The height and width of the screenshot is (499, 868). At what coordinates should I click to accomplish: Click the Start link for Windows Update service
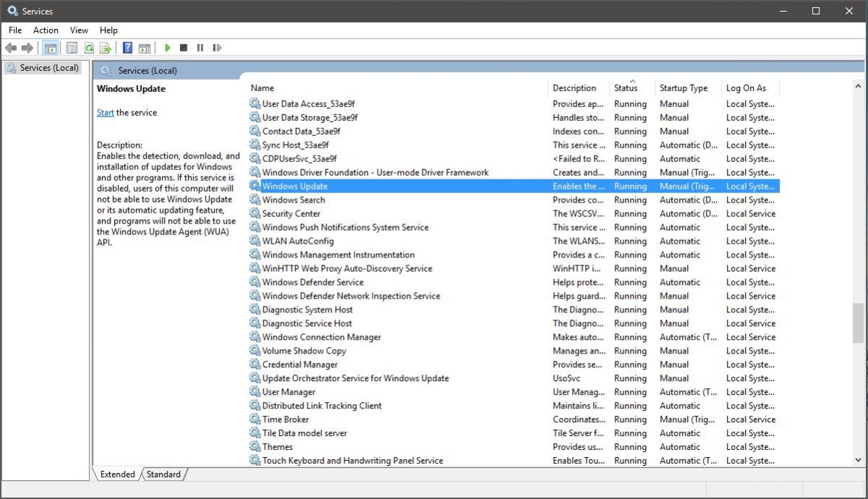click(104, 112)
